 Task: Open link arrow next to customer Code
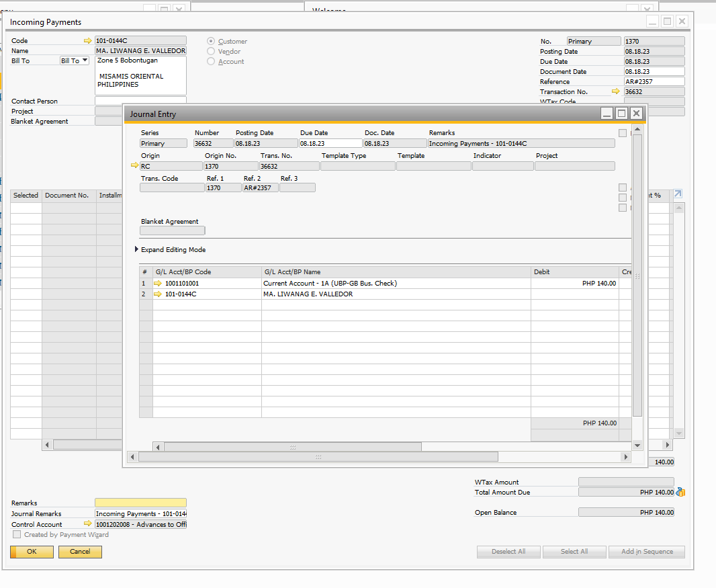pyautogui.click(x=88, y=41)
